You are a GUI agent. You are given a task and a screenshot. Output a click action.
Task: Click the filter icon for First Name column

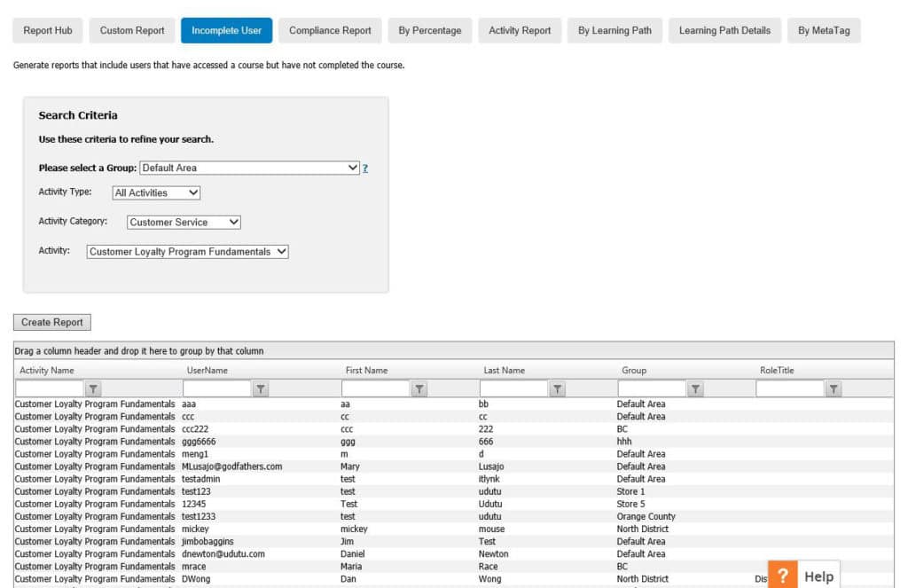(419, 388)
